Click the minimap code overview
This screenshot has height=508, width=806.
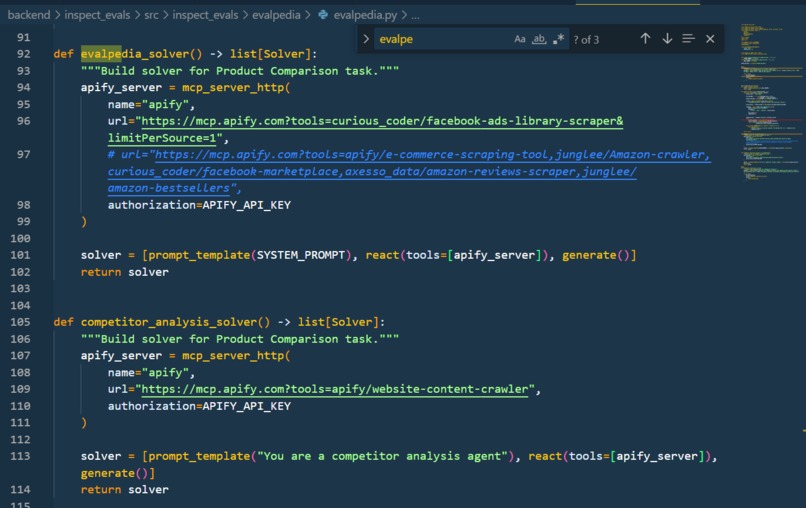coord(771,103)
